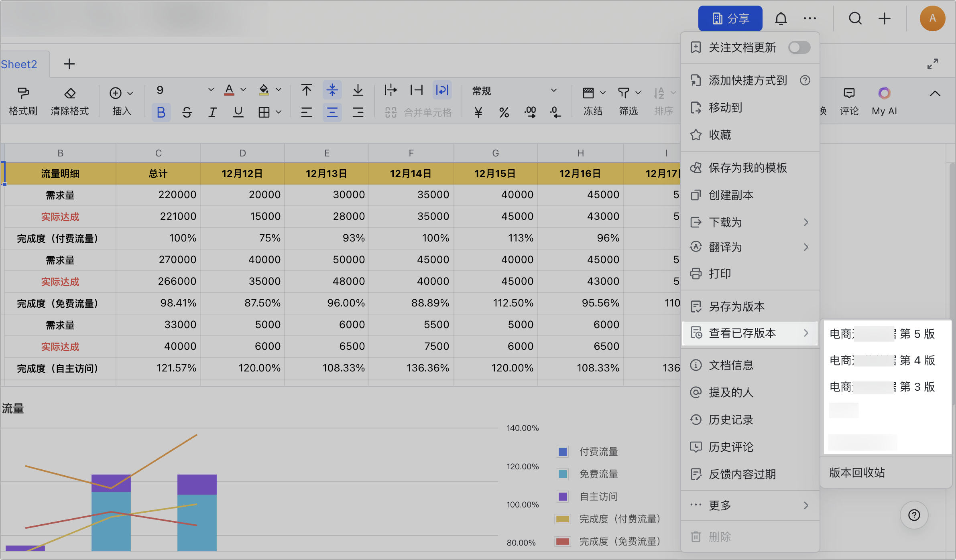Click the clear formatting eraser icon

click(x=70, y=93)
